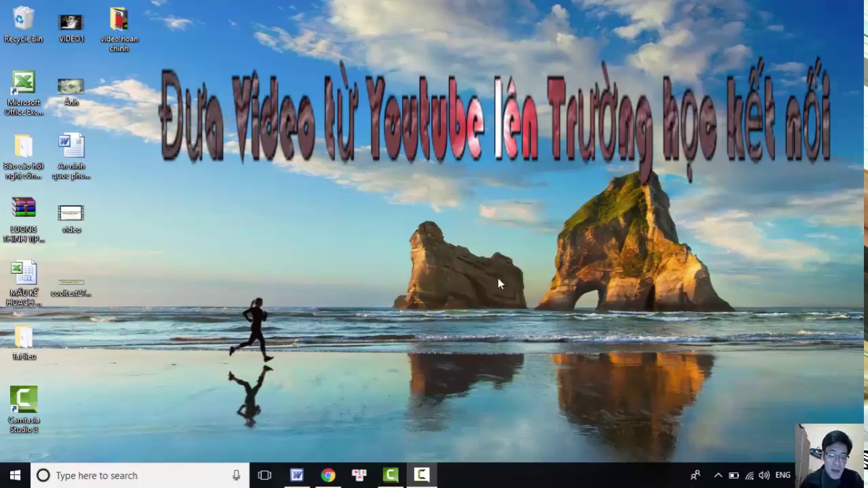Screen dimensions: 868x488
Task: Select the 'An ninh quoc pho' Word document
Action: 71,157
